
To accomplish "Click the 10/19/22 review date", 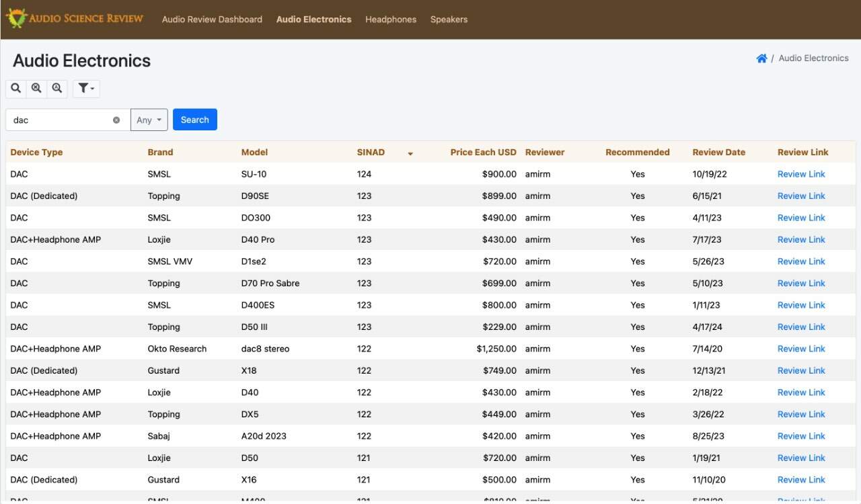I will [710, 174].
